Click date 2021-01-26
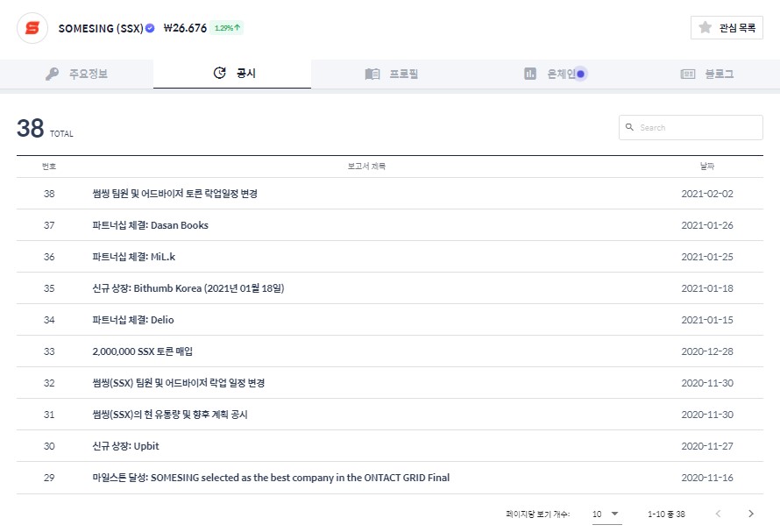The height and width of the screenshot is (532, 780). click(707, 225)
